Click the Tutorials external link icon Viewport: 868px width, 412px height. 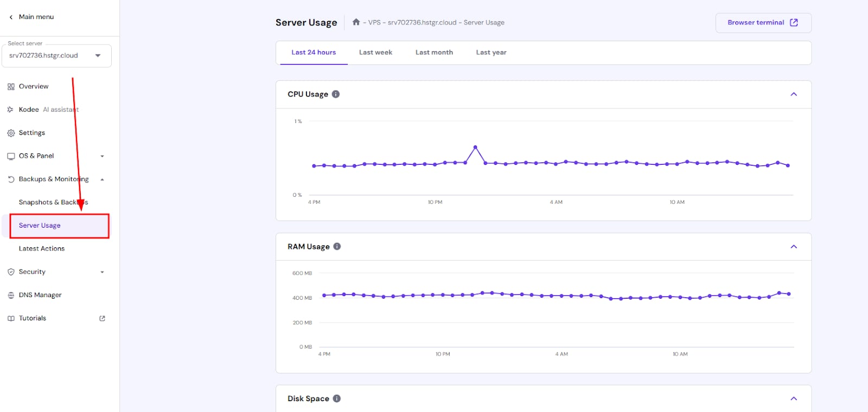coord(102,319)
